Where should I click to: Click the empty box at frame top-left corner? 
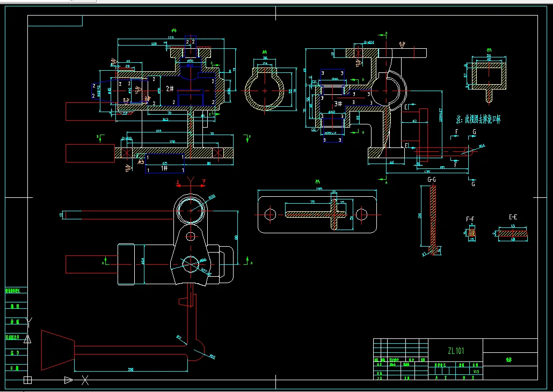[x=55, y=21]
